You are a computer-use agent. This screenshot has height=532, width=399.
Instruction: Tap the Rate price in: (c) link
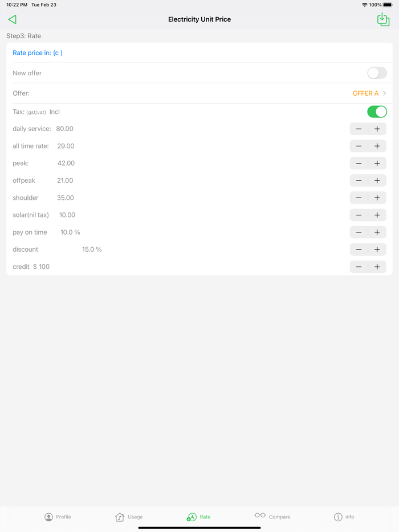37,52
